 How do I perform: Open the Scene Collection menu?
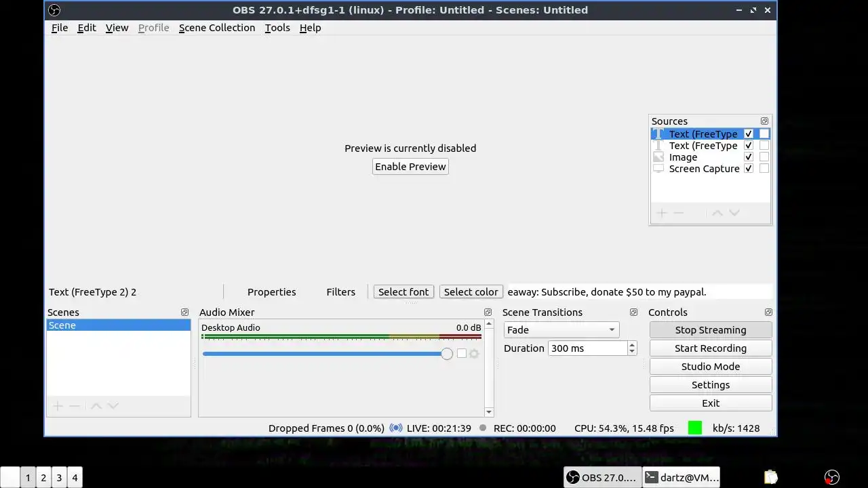(x=217, y=28)
